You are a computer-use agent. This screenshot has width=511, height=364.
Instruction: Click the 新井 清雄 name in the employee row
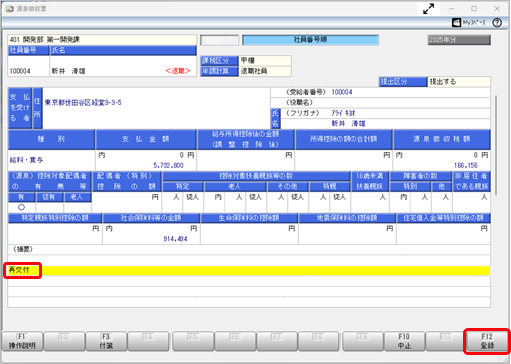coord(68,71)
